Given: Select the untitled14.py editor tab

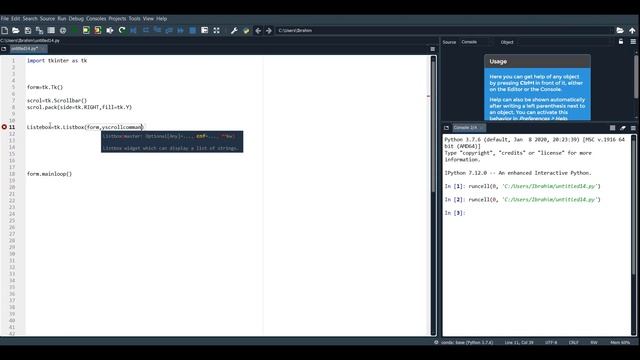Looking at the screenshot, I should click(28, 49).
